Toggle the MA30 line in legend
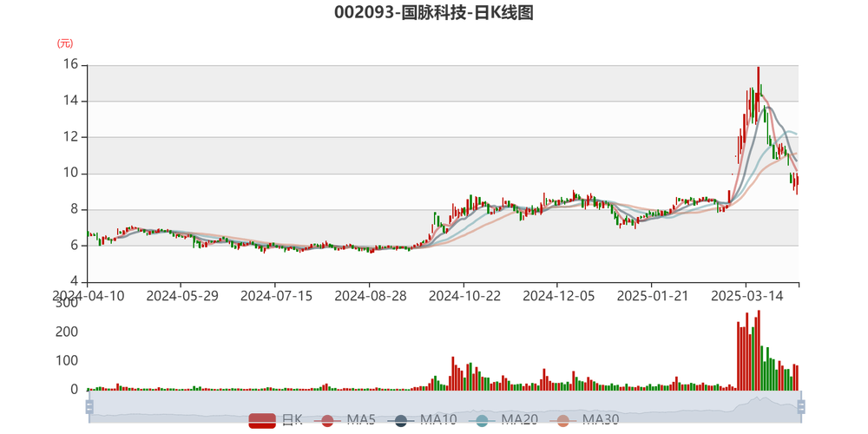This screenshot has height=434, width=868. [x=584, y=421]
